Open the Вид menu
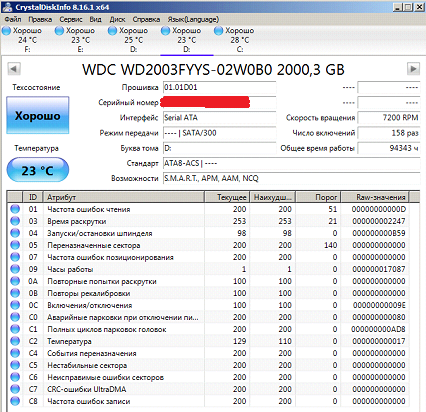Viewport: 426px width, 412px height. coord(95,19)
